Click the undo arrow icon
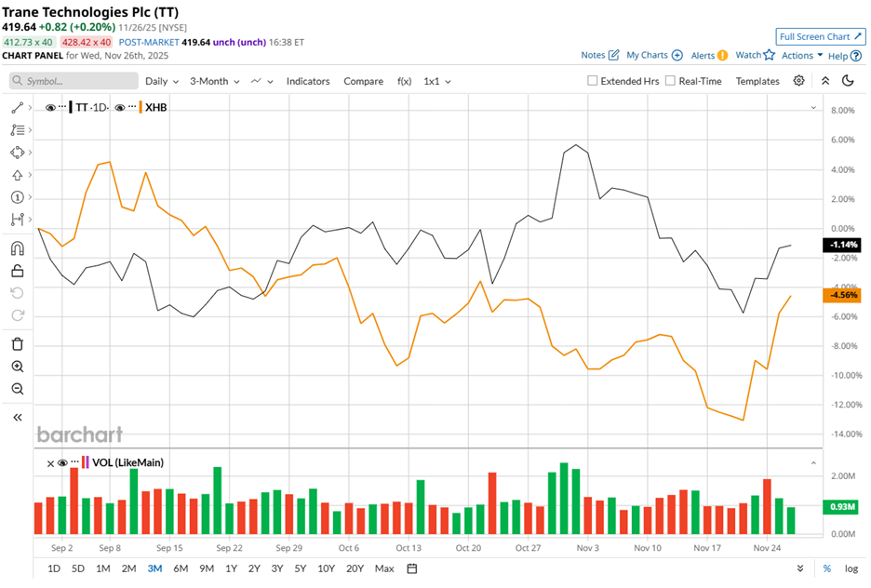Screen dimensions: 871x588 pos(18,293)
